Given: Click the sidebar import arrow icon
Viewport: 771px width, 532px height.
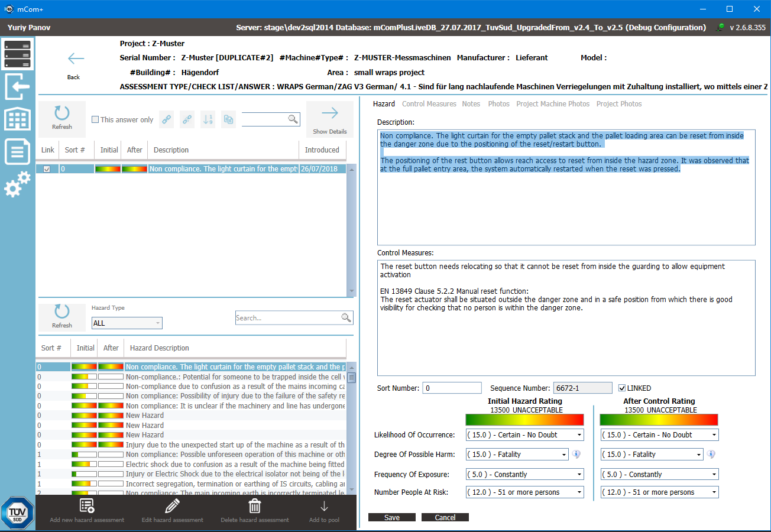Looking at the screenshot, I should (x=17, y=87).
